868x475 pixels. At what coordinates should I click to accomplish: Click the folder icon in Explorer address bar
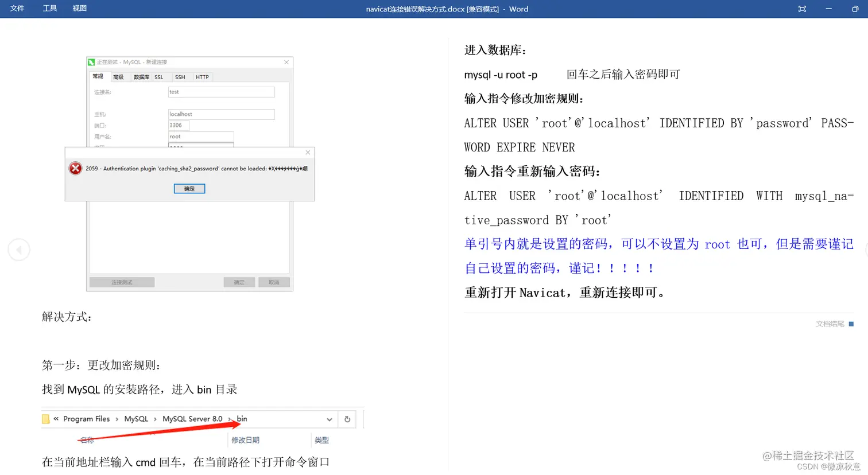[46, 419]
